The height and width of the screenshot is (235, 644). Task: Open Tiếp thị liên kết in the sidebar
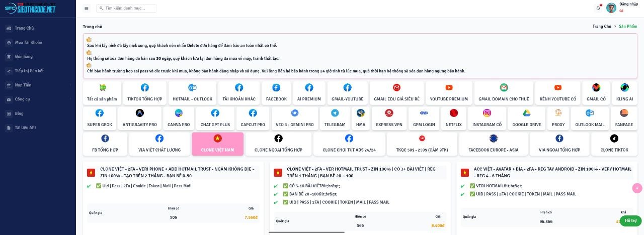pos(38,71)
